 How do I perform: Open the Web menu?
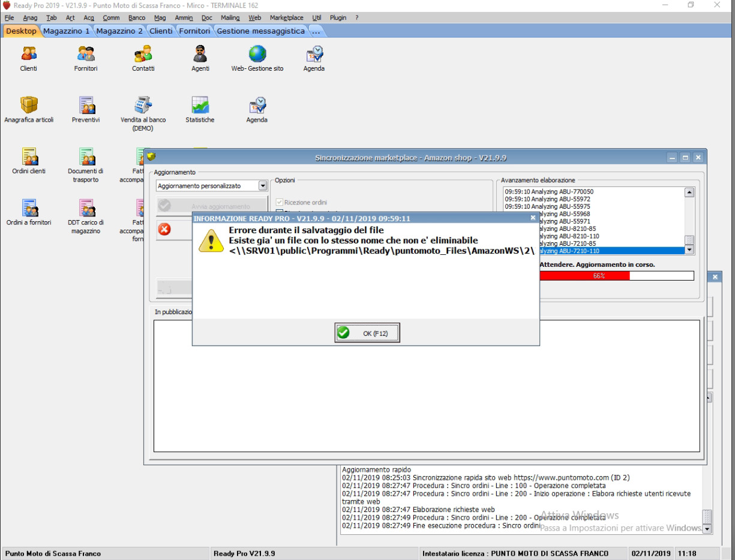(255, 18)
